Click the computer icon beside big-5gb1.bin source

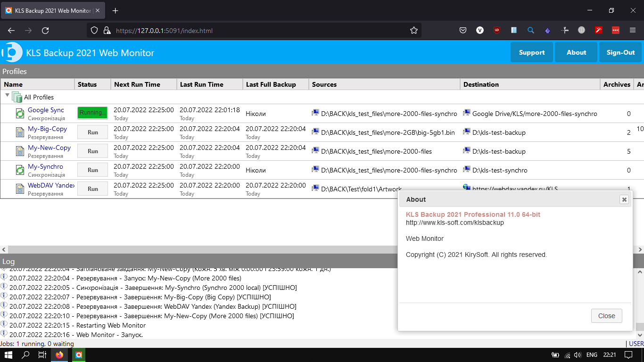pos(315,132)
